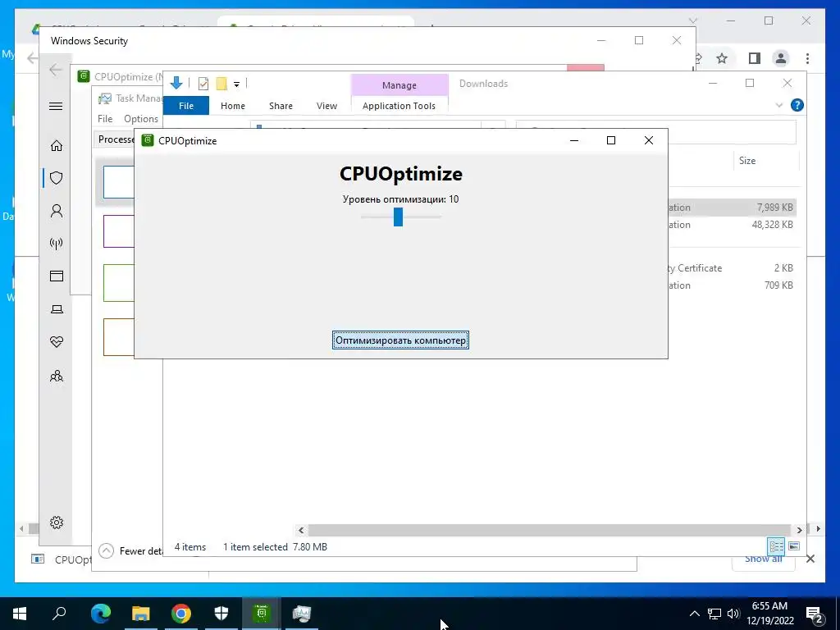Open Device performance & health heart icon
Viewport: 840px width, 630px height.
tap(57, 342)
